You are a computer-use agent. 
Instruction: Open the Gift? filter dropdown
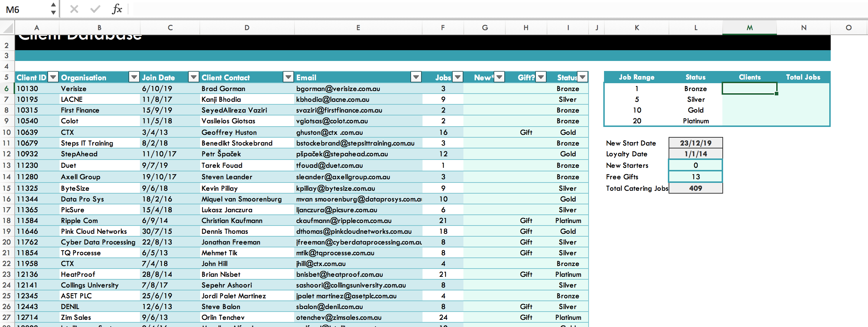click(x=540, y=77)
